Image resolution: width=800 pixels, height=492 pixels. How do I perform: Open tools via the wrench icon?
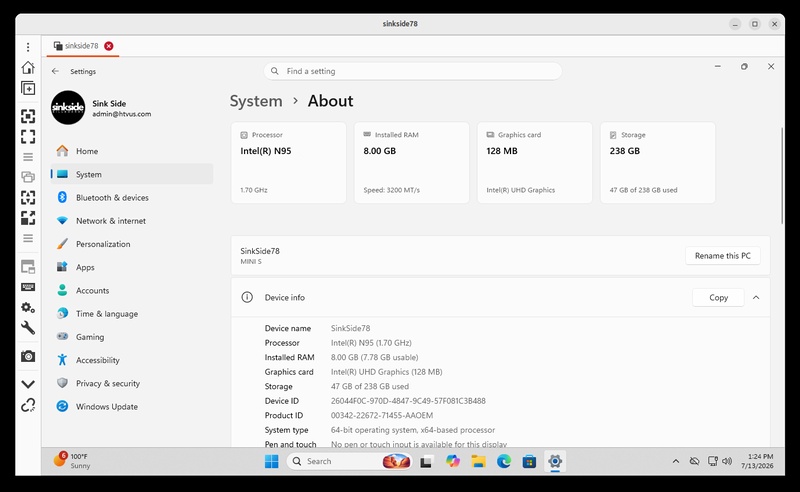28,328
